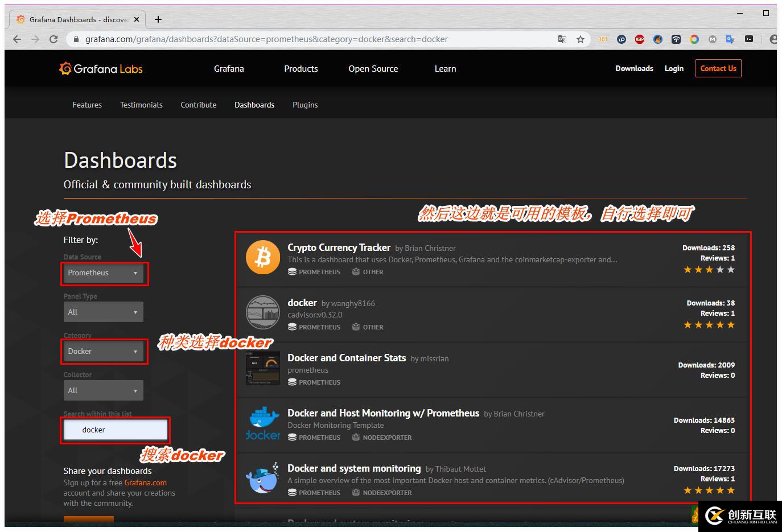Click the Login link
This screenshot has height=532, width=782.
(x=674, y=68)
